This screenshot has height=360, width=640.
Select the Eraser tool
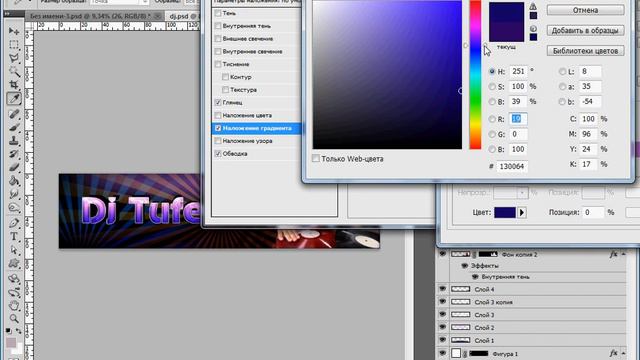13,167
